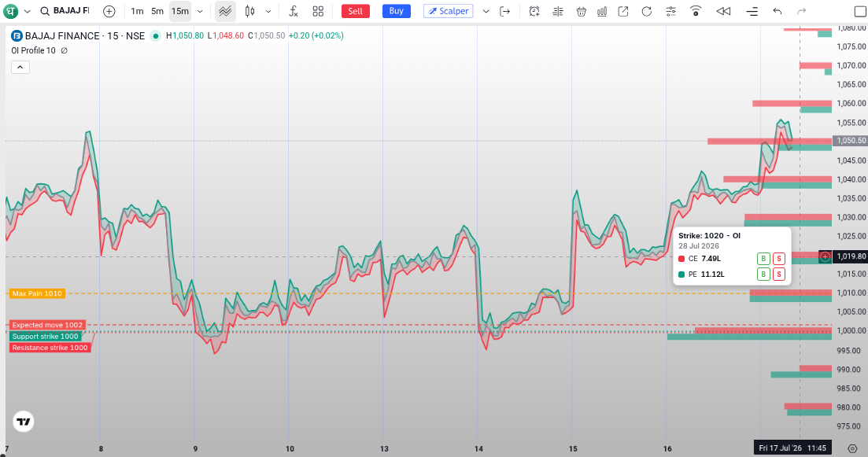The width and height of the screenshot is (868, 457).
Task: Click the red Sell button
Action: point(356,11)
